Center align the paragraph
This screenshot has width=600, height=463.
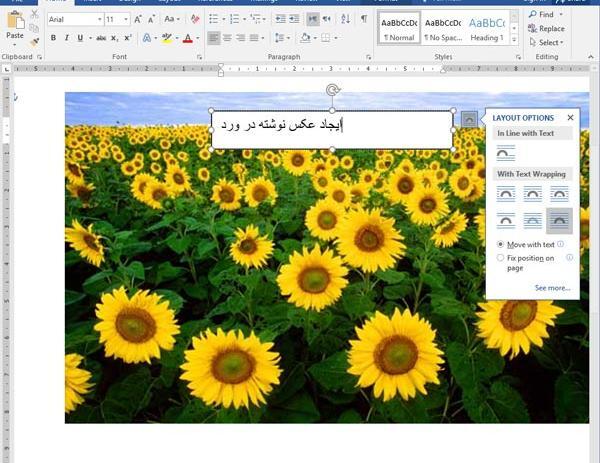(227, 38)
